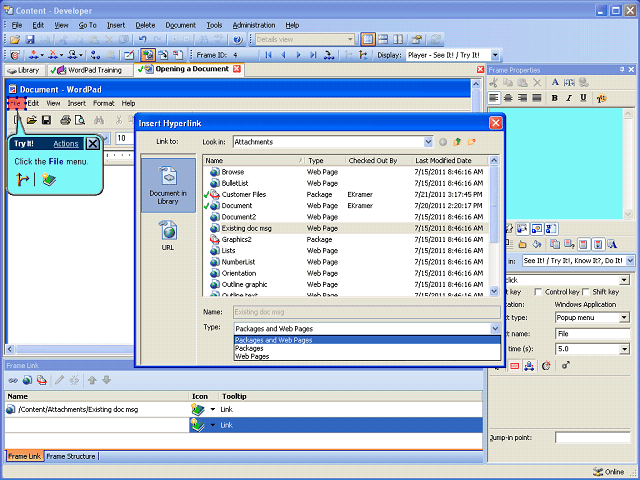Go to the next frame
Viewport: 640px width, 480px height.
click(x=298, y=55)
